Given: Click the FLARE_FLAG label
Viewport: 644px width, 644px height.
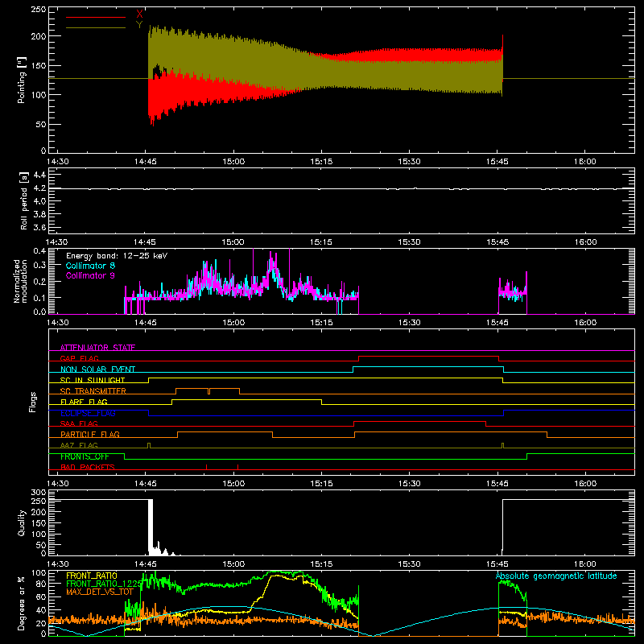Looking at the screenshot, I should tap(84, 402).
